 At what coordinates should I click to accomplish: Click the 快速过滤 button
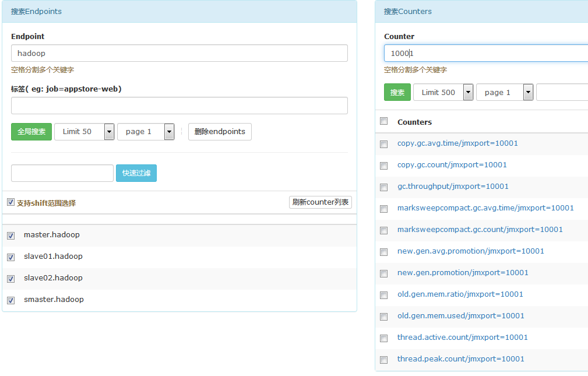point(136,173)
